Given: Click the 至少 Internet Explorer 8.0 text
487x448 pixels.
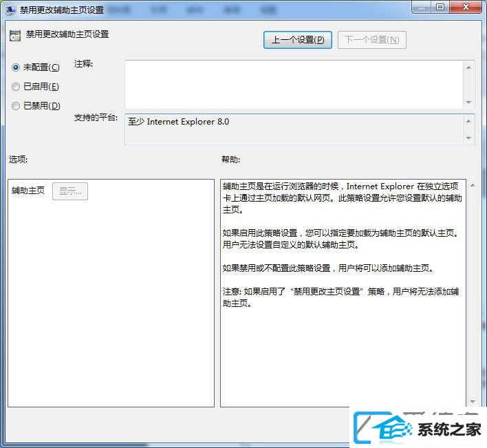Looking at the screenshot, I should (179, 122).
